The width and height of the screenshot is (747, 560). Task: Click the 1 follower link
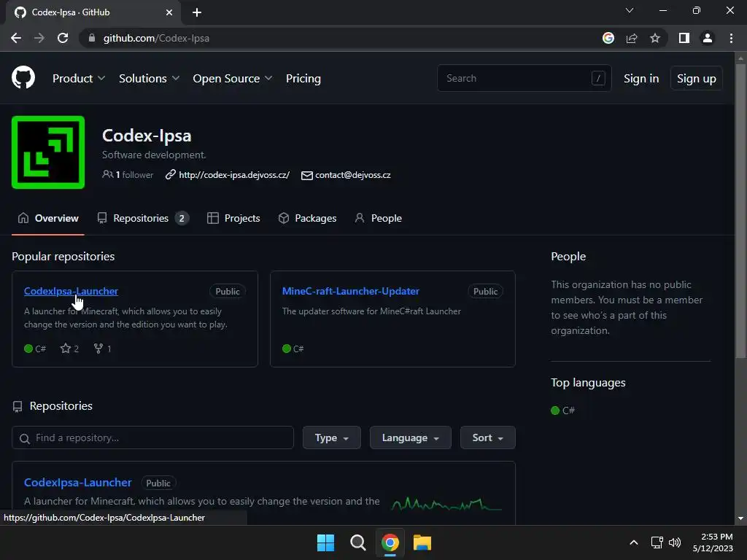tap(128, 175)
